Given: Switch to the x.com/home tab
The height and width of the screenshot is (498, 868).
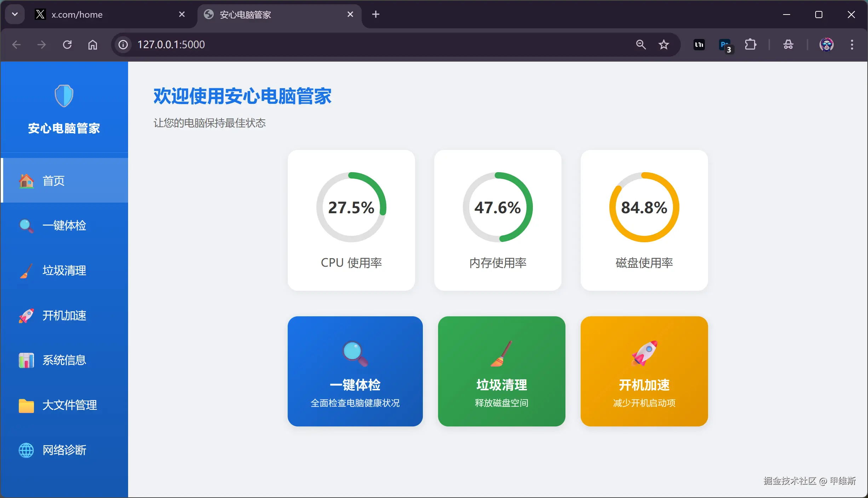Looking at the screenshot, I should coord(99,14).
